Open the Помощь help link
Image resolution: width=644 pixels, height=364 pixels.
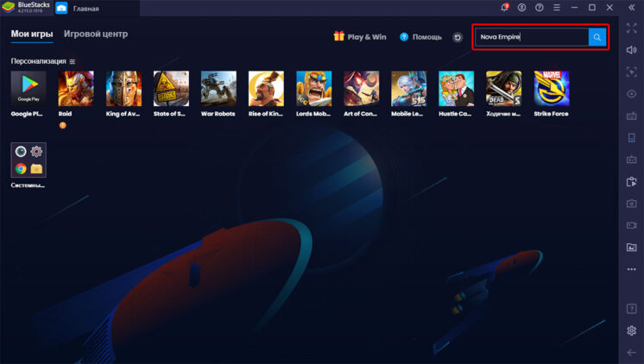tap(420, 37)
